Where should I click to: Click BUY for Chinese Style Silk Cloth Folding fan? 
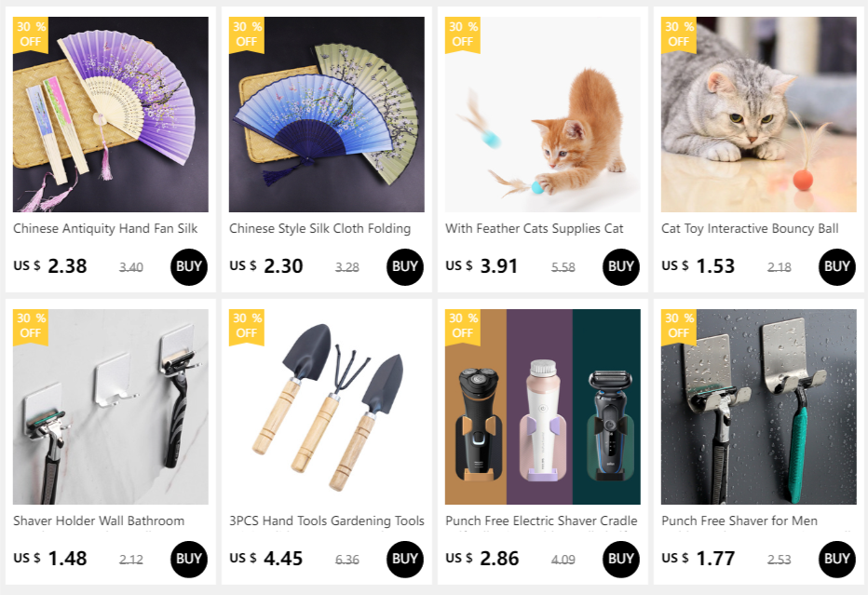click(404, 267)
